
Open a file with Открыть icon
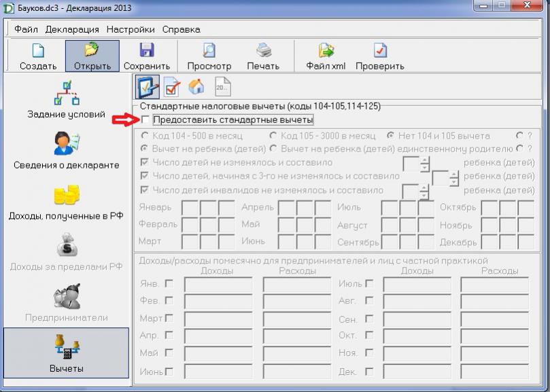pyautogui.click(x=92, y=56)
